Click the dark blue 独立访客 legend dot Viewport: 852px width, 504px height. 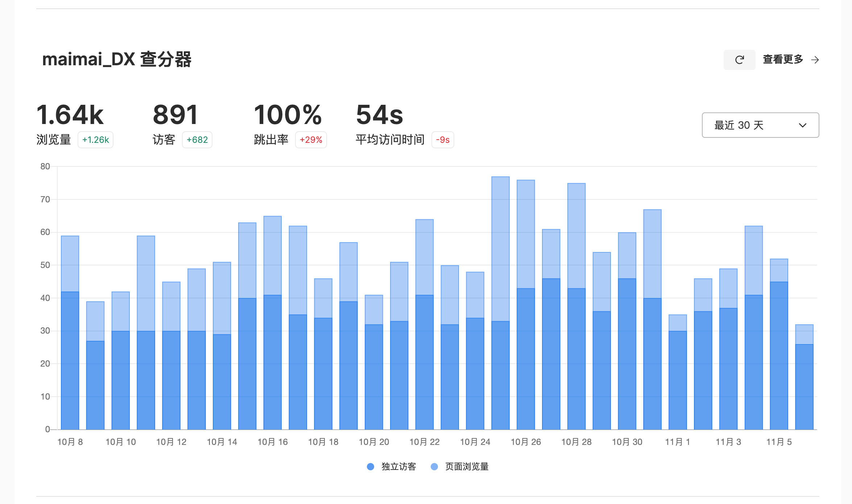tap(370, 467)
